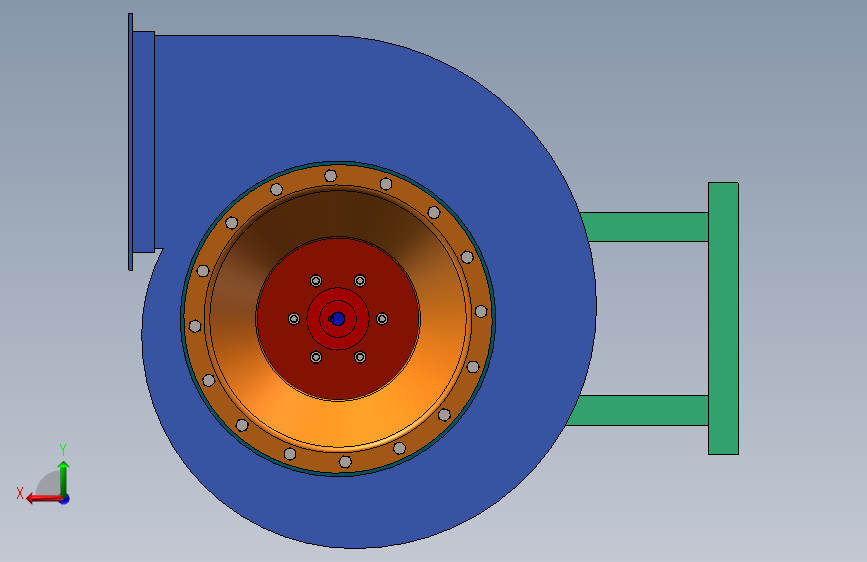Screen dimensions: 867x562
Task: Select the tall green vertical support plate
Action: [x=723, y=319]
